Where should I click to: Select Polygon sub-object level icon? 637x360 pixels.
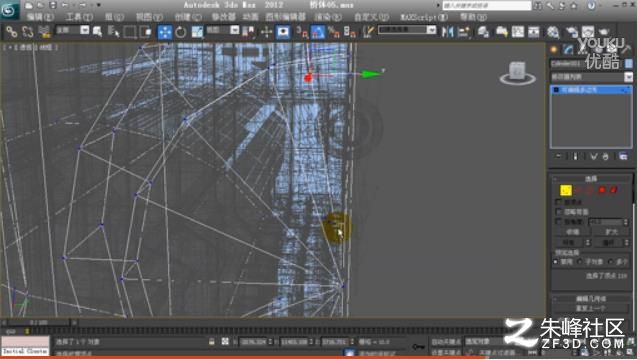[602, 190]
